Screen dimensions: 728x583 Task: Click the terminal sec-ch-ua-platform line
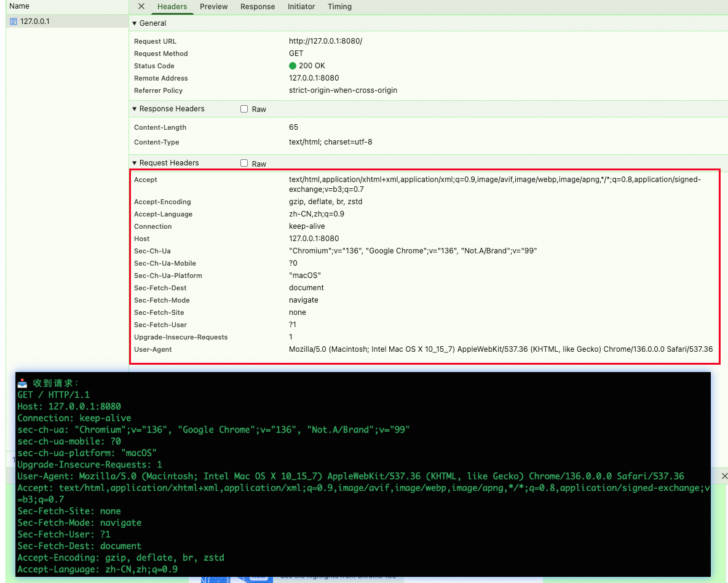coord(87,453)
